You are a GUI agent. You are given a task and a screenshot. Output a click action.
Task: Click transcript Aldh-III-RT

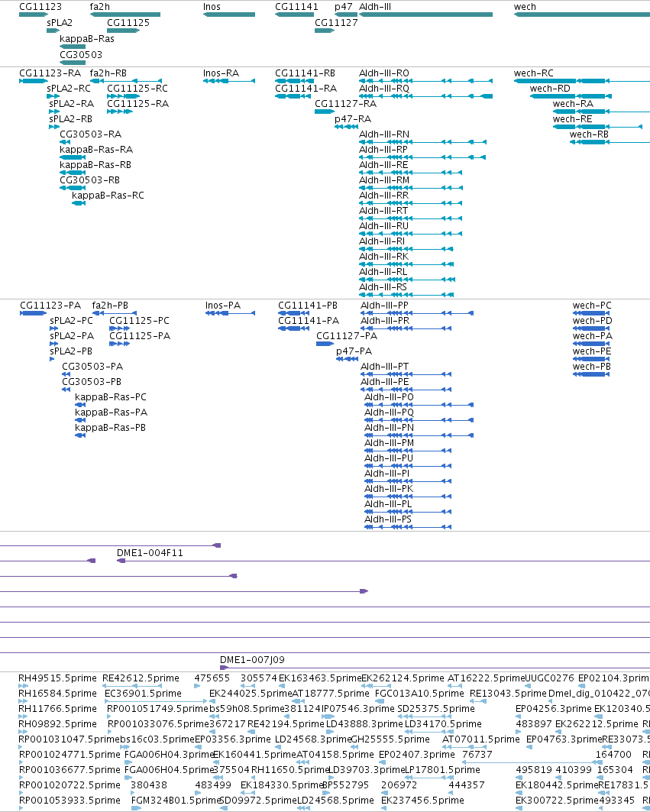click(x=383, y=211)
